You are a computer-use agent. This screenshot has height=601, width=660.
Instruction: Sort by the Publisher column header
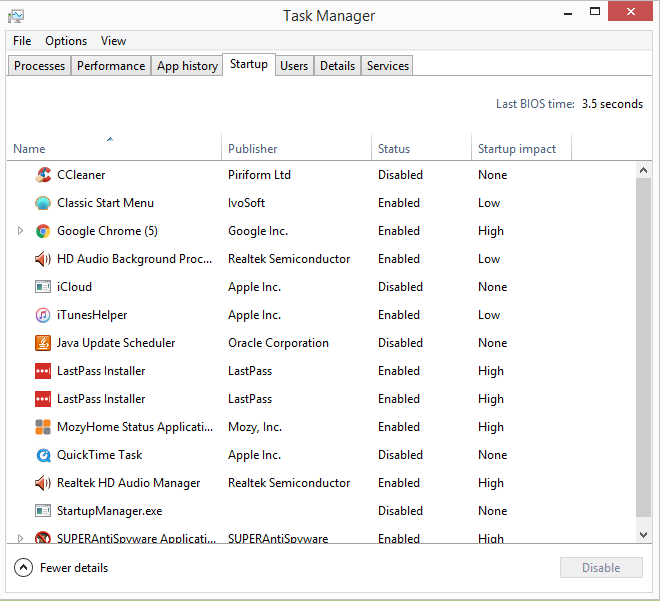tap(296, 147)
